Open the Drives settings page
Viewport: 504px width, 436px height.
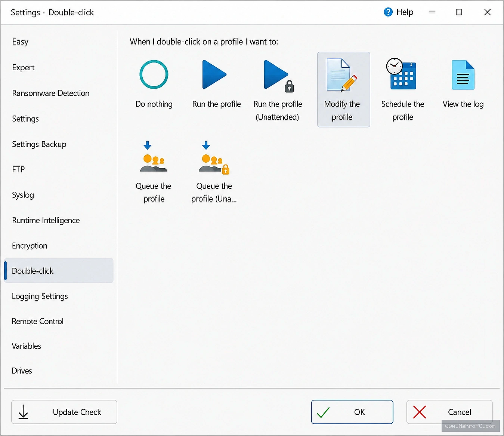point(59,371)
